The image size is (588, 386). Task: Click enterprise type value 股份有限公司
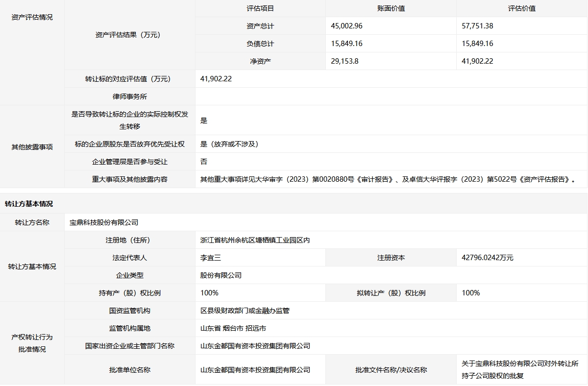221,275
